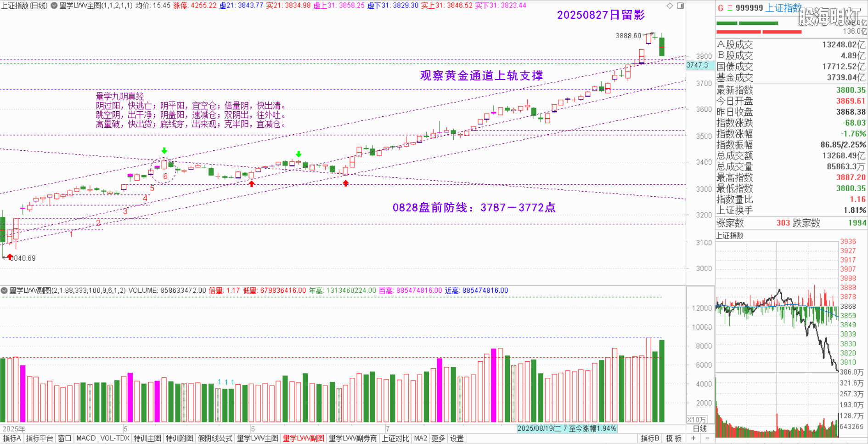The height and width of the screenshot is (444, 868).
Task: Click the diamond icon above the main chart
Action: (670, 6)
